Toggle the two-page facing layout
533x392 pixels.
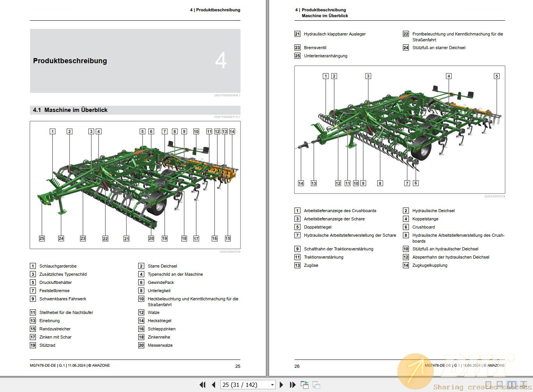tap(512, 385)
